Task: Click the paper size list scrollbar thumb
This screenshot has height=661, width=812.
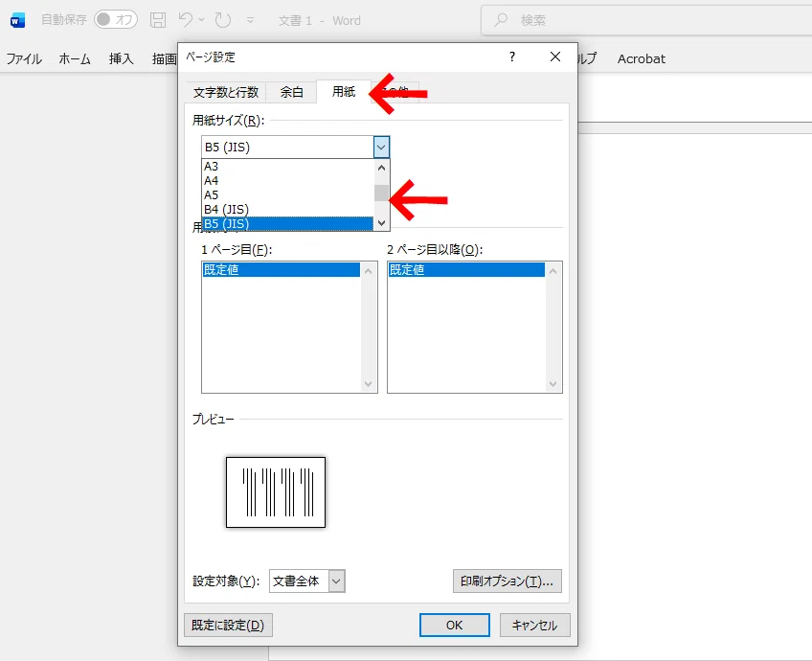Action: [382, 193]
